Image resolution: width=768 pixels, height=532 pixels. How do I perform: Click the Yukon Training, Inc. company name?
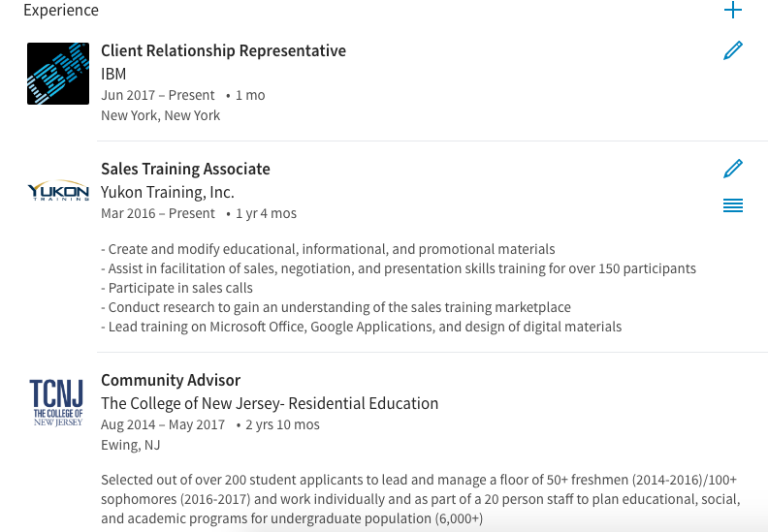(x=168, y=192)
